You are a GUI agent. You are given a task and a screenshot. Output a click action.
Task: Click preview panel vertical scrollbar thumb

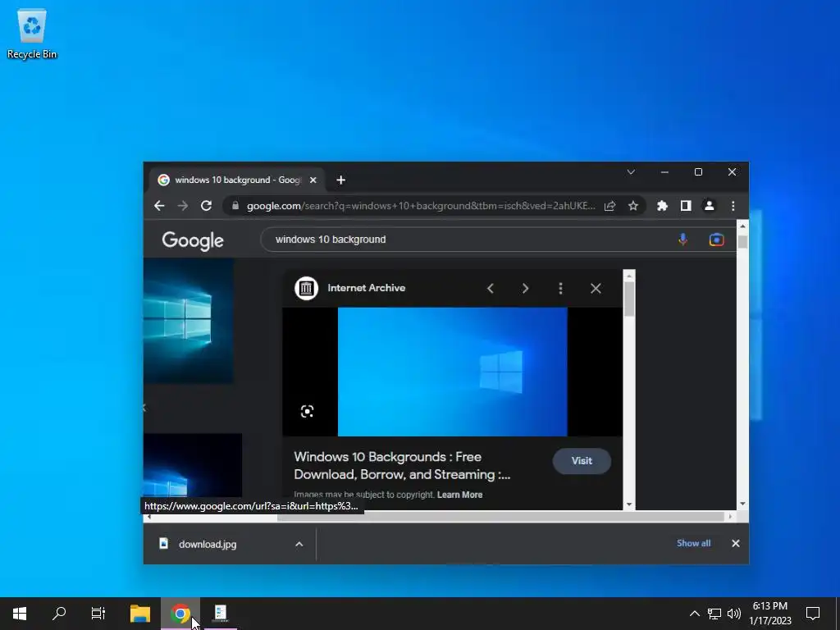click(x=629, y=299)
